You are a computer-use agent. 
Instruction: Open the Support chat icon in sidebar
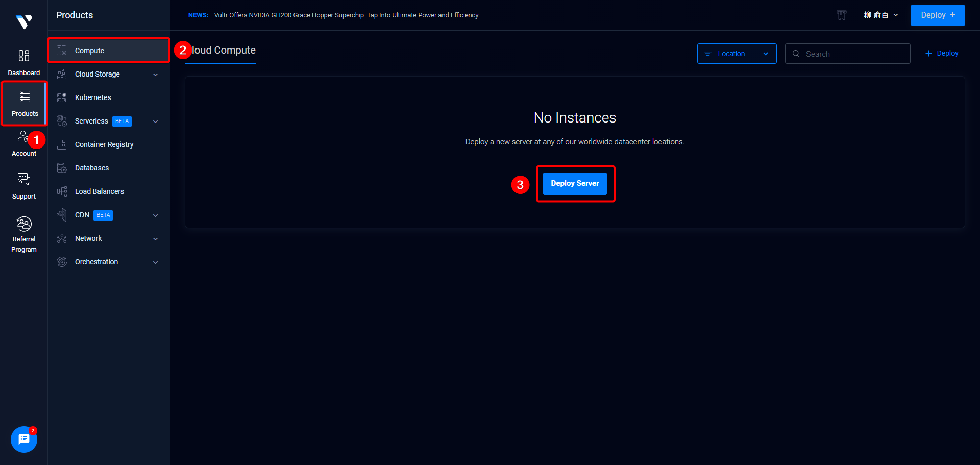click(24, 179)
